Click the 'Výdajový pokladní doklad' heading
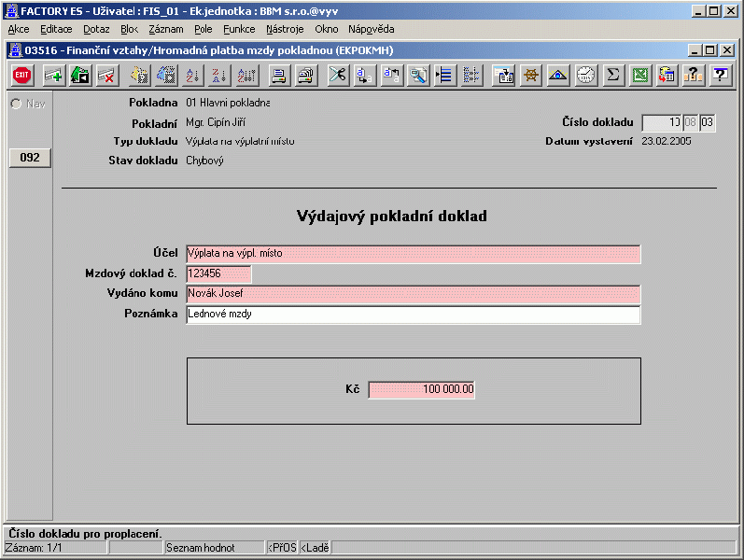Viewport: 744px width, 560px height. tap(391, 216)
